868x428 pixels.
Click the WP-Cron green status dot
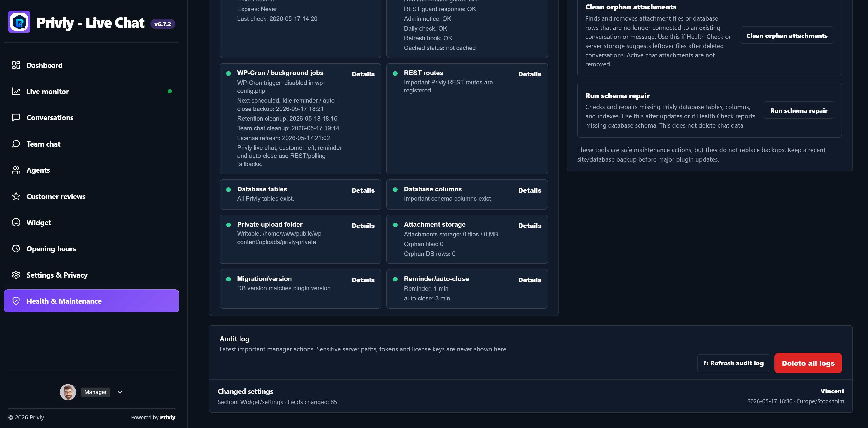[228, 73]
